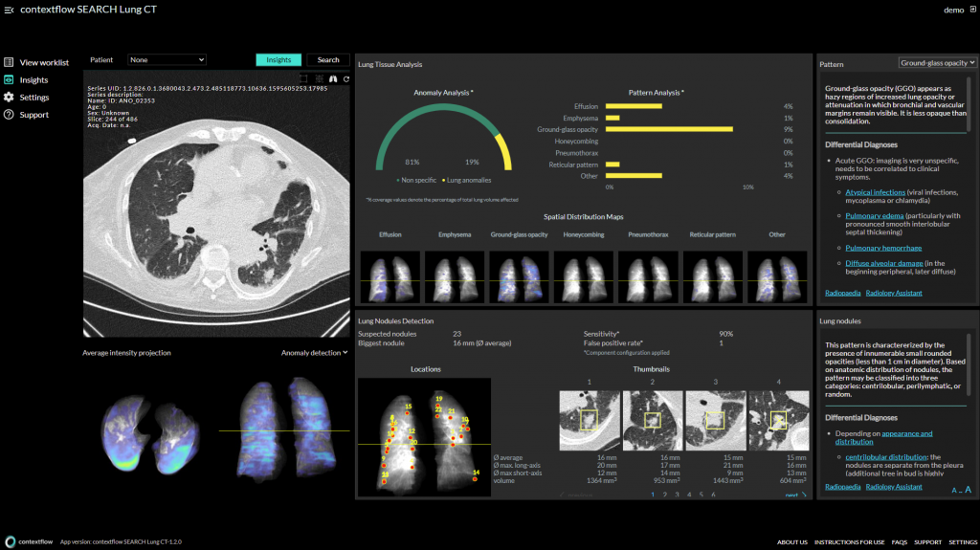Click the demo logout icon top right
Image resolution: width=980 pixels, height=550 pixels.
(x=973, y=10)
